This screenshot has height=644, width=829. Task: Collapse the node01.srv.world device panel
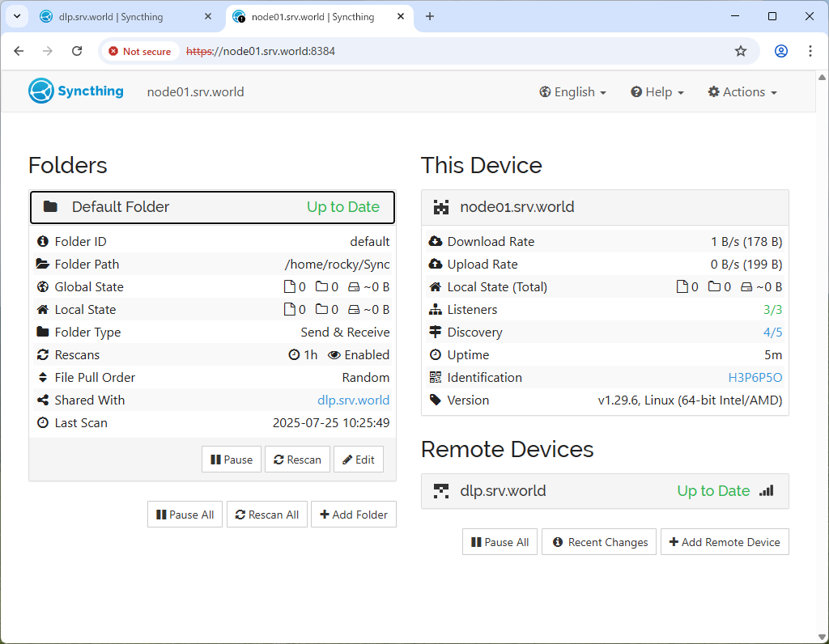605,207
